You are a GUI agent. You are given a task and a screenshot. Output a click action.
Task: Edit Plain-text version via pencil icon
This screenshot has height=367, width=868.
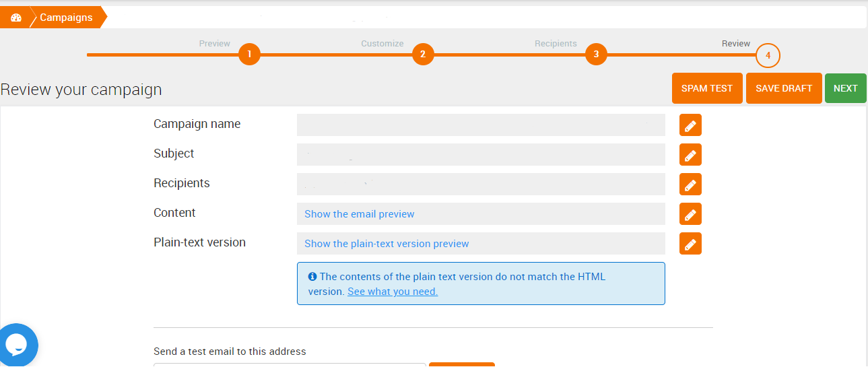pos(690,244)
